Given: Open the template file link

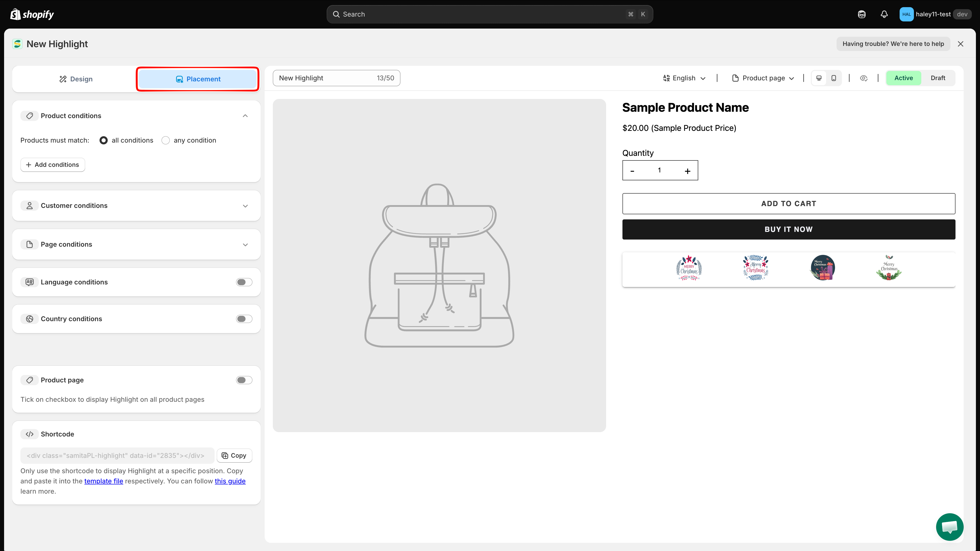Looking at the screenshot, I should 103,481.
